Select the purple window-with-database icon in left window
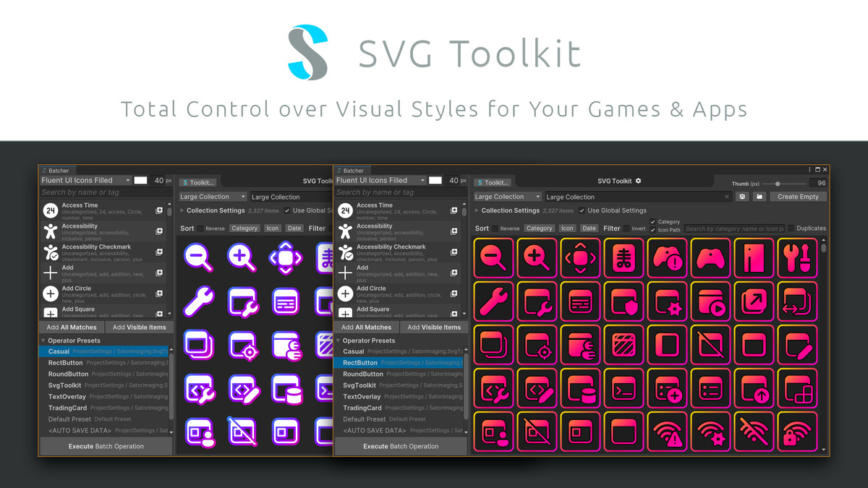 click(x=287, y=389)
